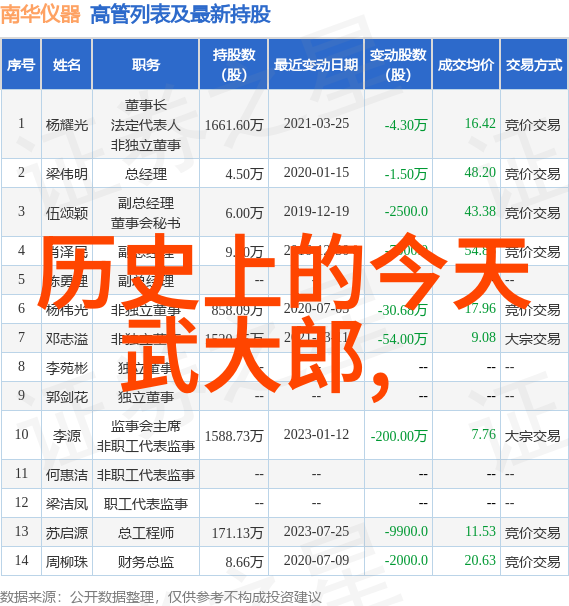Select the date 2023-07-25
This screenshot has height=606, width=569.
click(316, 531)
